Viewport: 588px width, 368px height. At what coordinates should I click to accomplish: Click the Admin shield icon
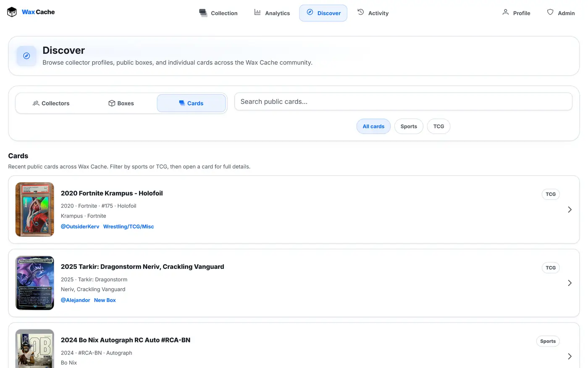click(550, 13)
